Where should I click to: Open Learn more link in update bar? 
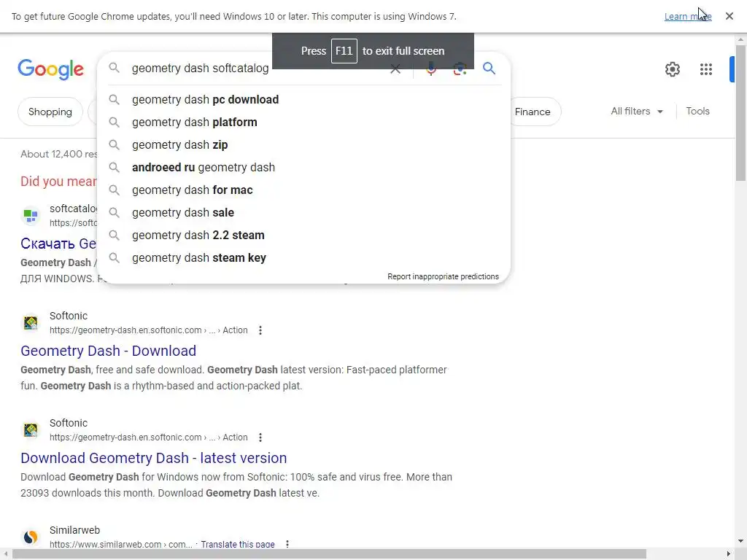(x=688, y=16)
